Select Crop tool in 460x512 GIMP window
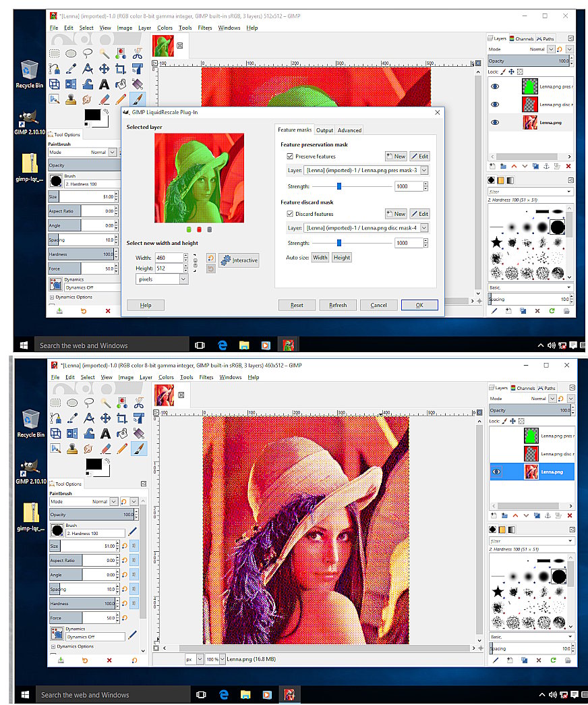Screen dimensions: 588x705 click(x=122, y=418)
